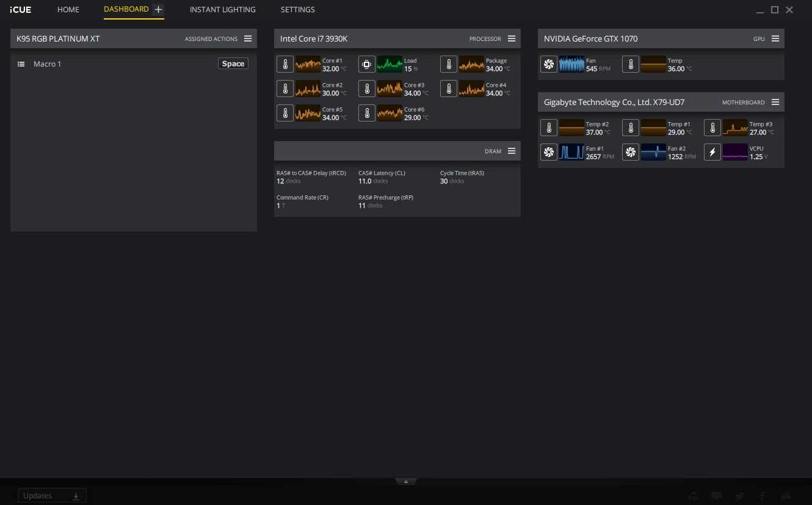Select the DASHBOARD tab
Screen dimensions: 812x505
point(126,9)
